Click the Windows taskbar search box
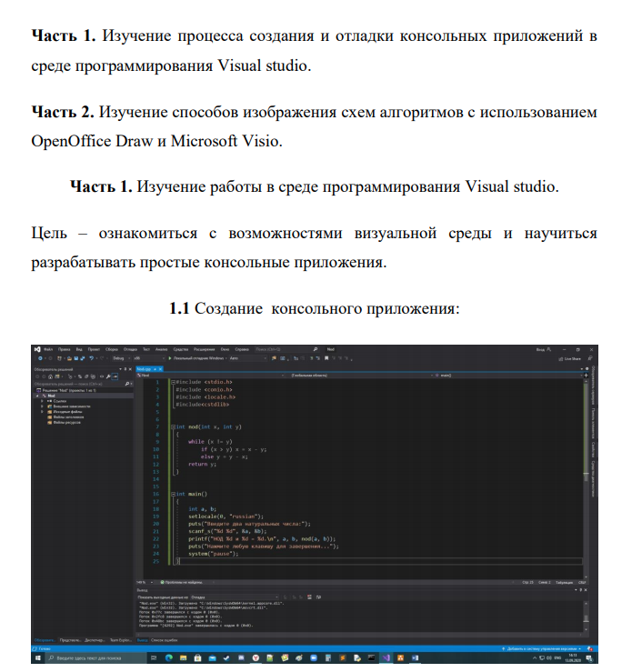The height and width of the screenshot is (672, 622). [96, 657]
